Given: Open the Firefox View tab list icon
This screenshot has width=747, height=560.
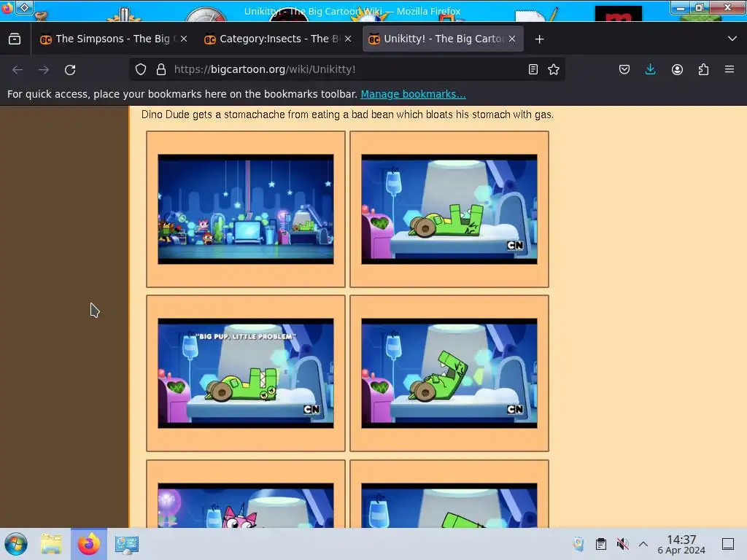Looking at the screenshot, I should [x=15, y=39].
